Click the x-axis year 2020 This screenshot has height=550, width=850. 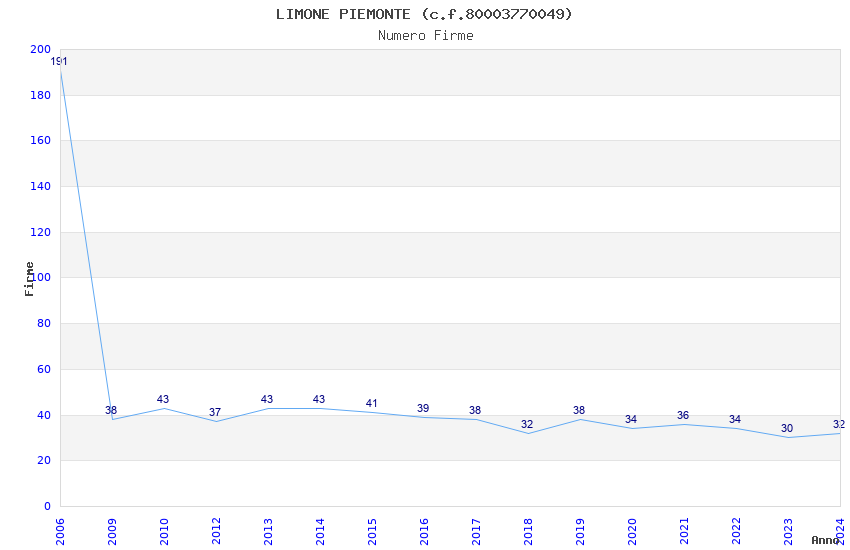632,532
